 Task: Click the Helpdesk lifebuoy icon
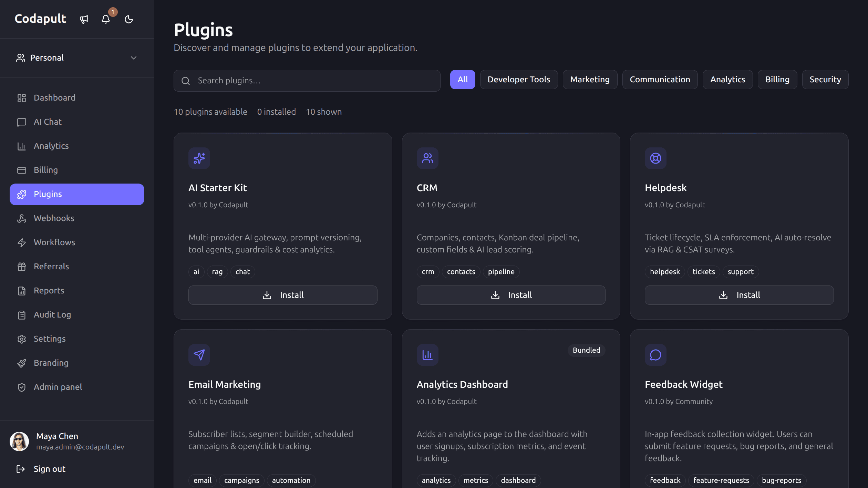[655, 158]
